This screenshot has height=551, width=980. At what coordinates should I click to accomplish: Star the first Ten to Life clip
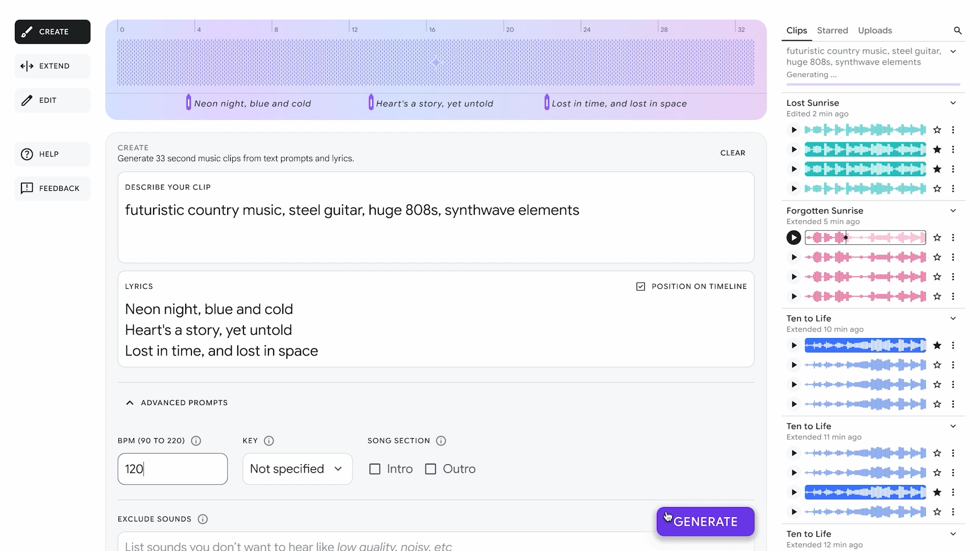pos(937,345)
